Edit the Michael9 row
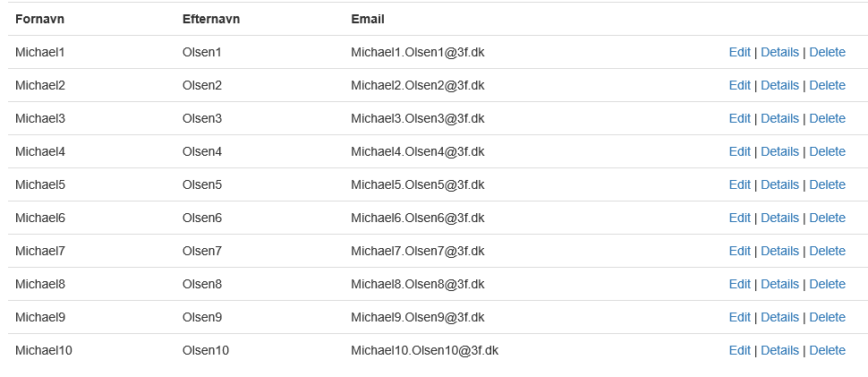 coord(739,317)
